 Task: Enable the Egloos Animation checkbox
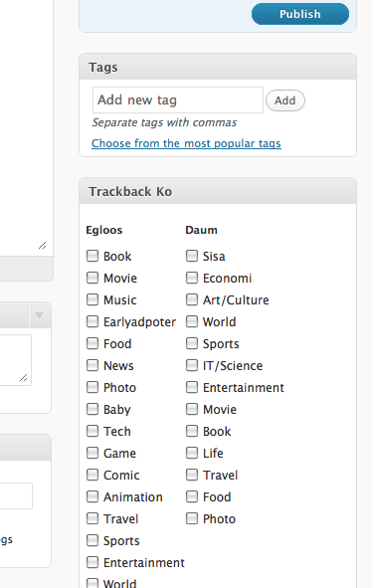[x=93, y=496]
